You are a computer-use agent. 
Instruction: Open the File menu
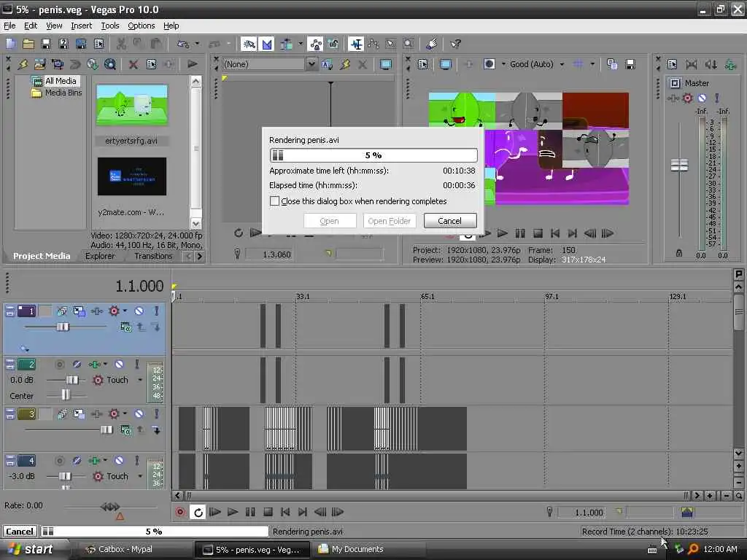coord(9,26)
